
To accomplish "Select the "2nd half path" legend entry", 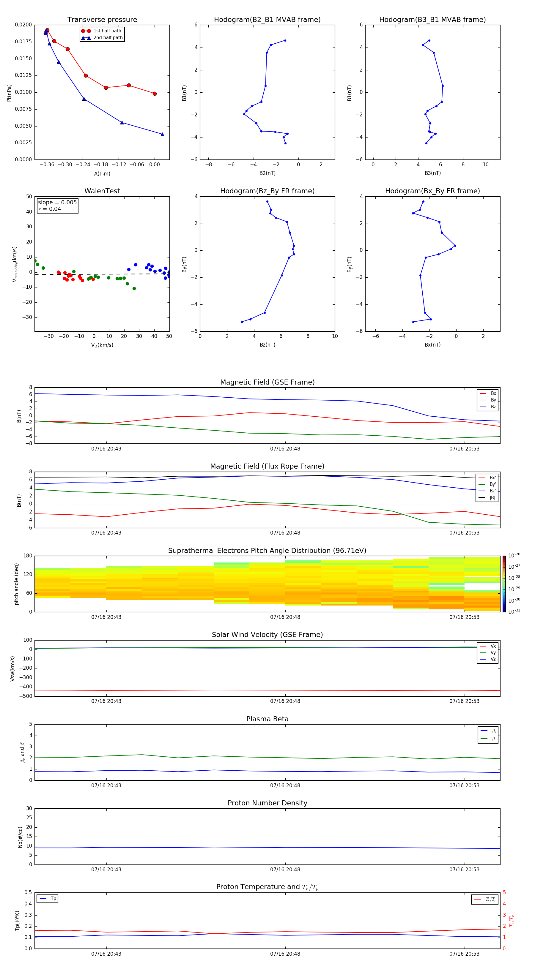I will (102, 38).
